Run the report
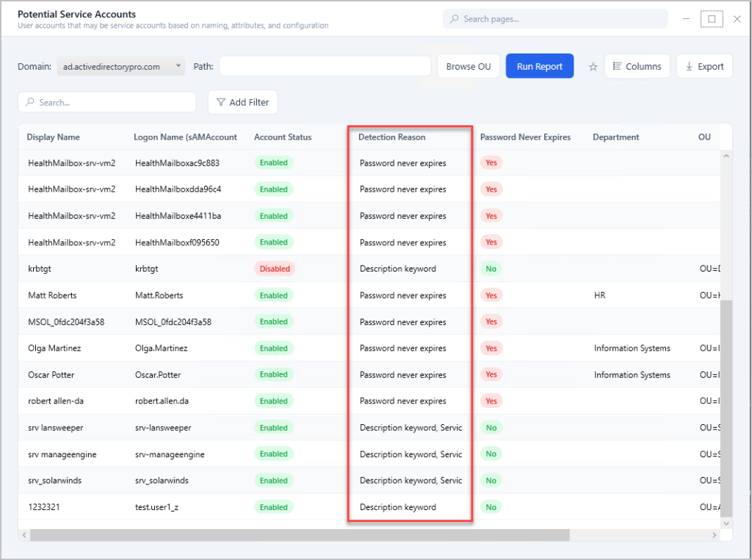 (540, 66)
